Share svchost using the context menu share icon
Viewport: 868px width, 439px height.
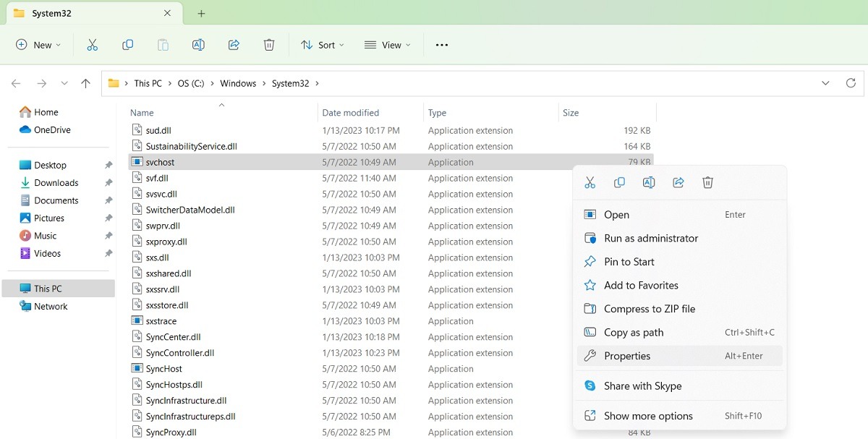(x=678, y=182)
